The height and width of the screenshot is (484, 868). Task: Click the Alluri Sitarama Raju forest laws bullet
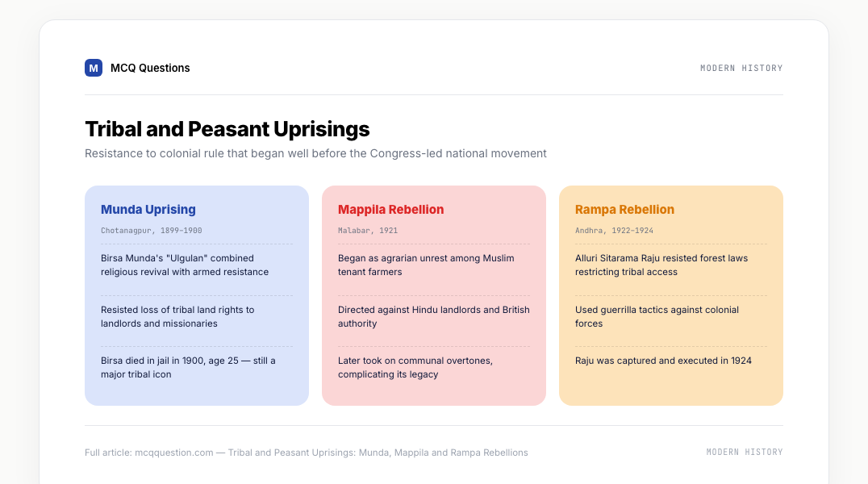pos(661,265)
